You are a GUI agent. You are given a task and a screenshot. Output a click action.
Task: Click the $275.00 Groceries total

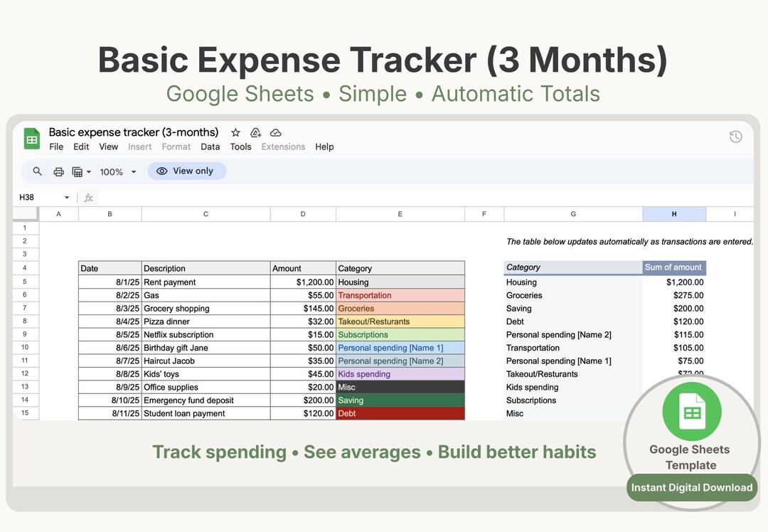674,295
